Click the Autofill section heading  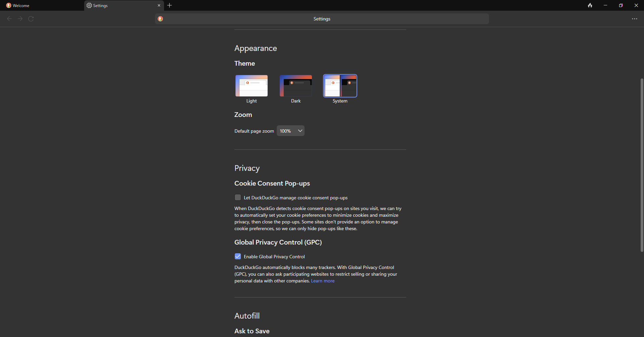tap(247, 316)
